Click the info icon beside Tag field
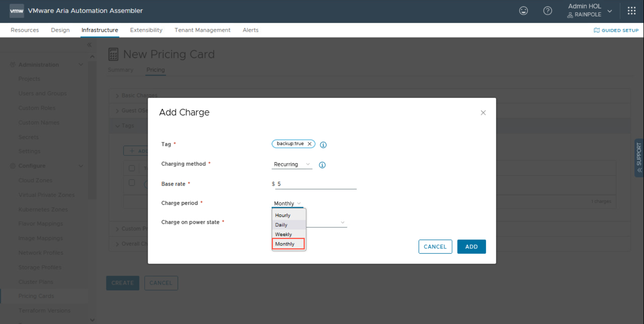This screenshot has width=644, height=324. pos(323,145)
